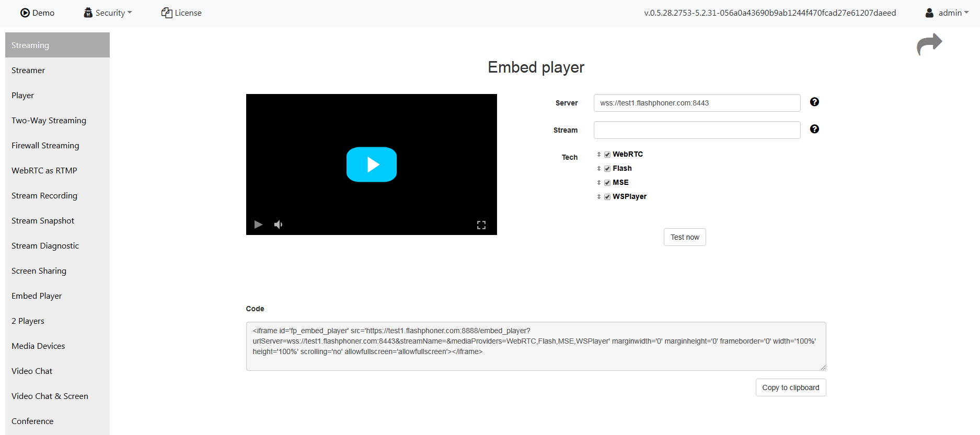
Task: Open help for the Server field
Action: (x=814, y=102)
